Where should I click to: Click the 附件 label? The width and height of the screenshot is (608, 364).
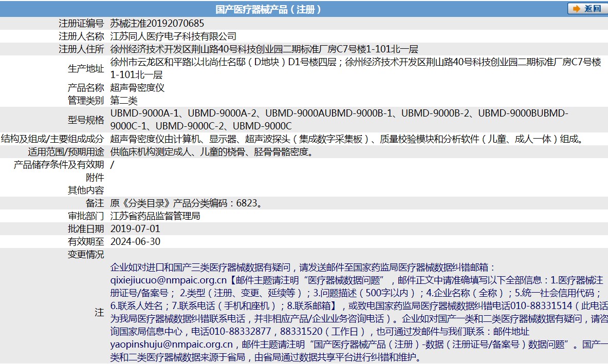(x=95, y=177)
